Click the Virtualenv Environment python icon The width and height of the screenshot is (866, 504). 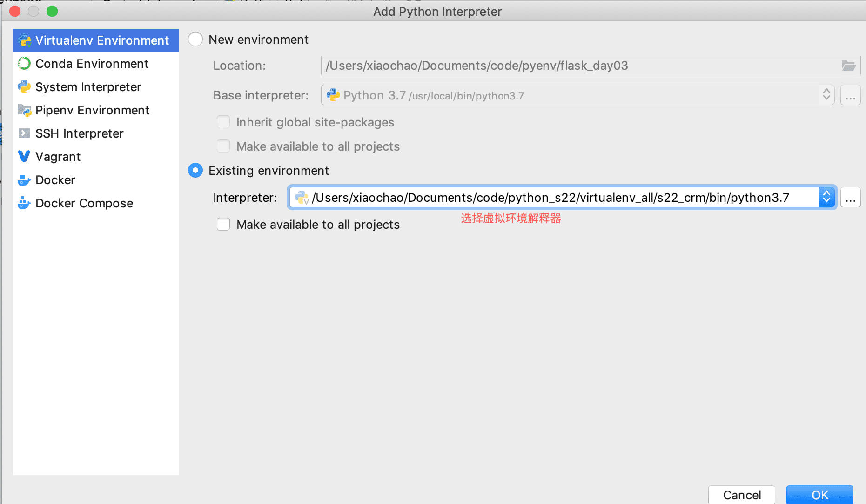pyautogui.click(x=25, y=41)
